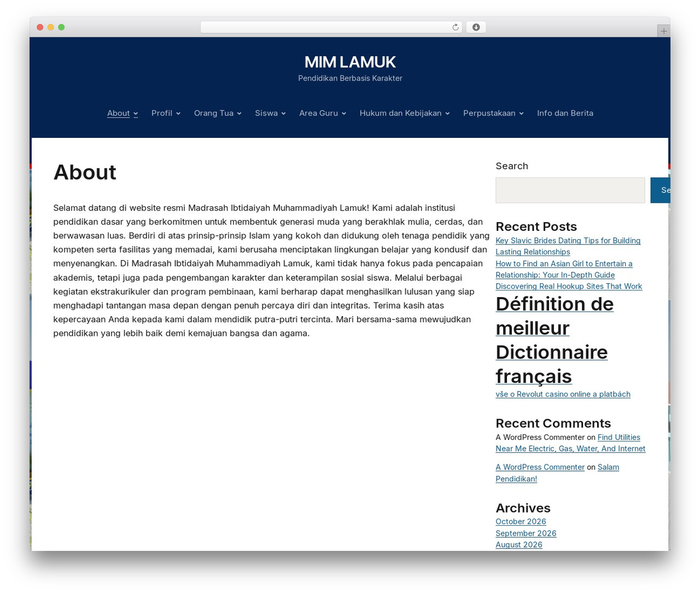The height and width of the screenshot is (593, 700).
Task: Expand the About submenu chevron
Action: click(136, 114)
